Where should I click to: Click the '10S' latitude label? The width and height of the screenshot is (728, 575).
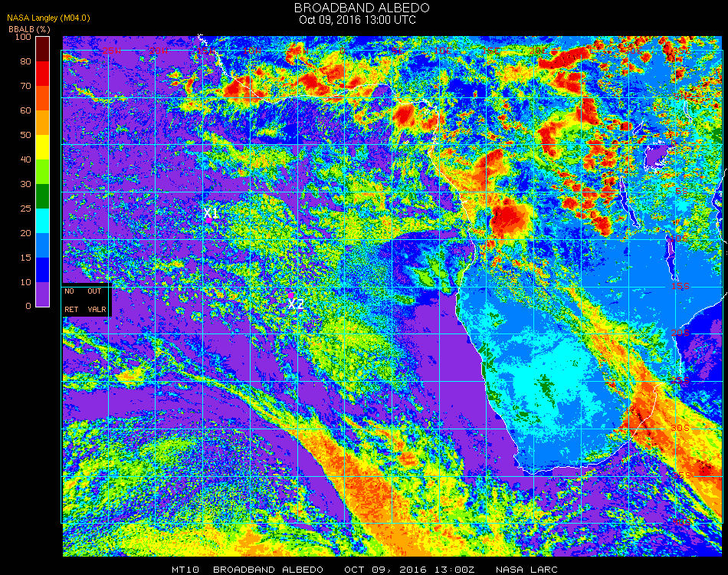[679, 238]
